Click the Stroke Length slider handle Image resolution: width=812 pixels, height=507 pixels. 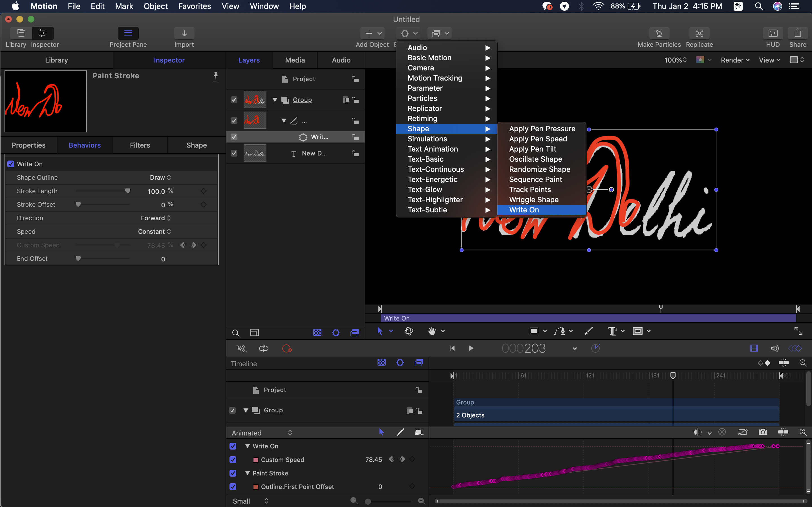(x=127, y=191)
